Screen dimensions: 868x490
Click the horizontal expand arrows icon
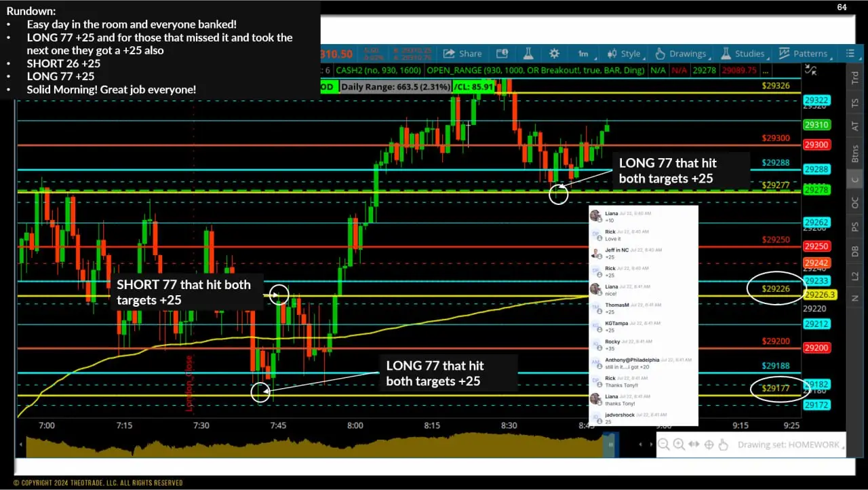pos(694,445)
